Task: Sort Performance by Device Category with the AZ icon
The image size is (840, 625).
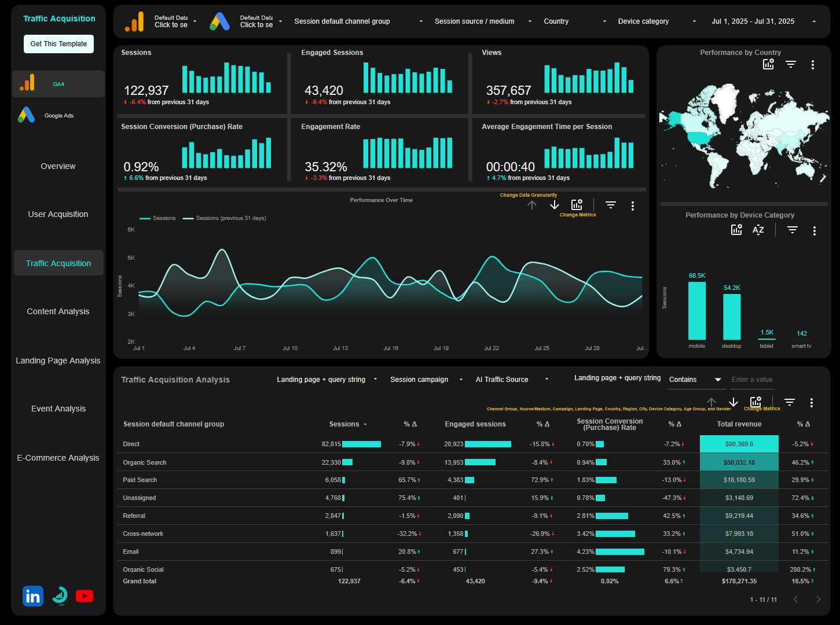Action: click(x=758, y=229)
